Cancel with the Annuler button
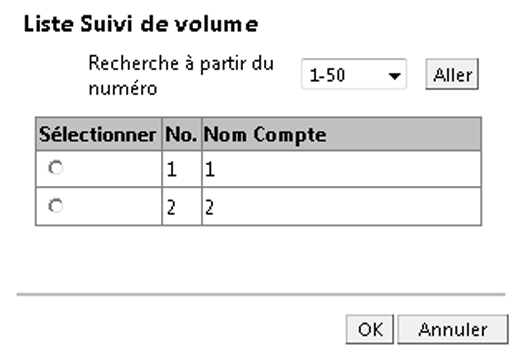Image resolution: width=517 pixels, height=361 pixels. coord(453,329)
